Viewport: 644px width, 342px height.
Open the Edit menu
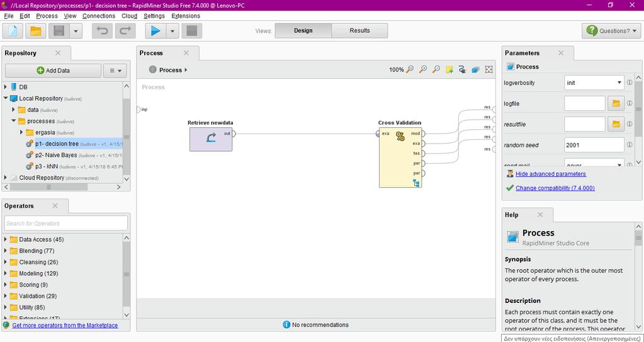(25, 16)
